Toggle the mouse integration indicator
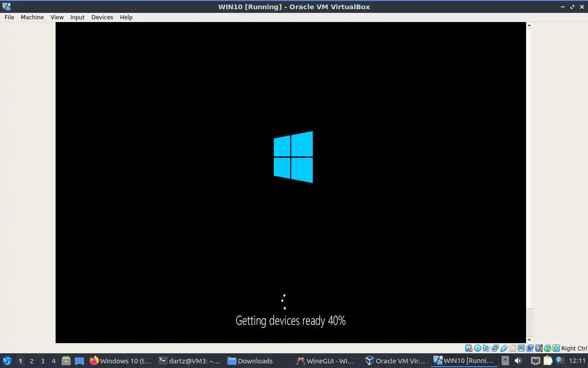 pyautogui.click(x=548, y=348)
